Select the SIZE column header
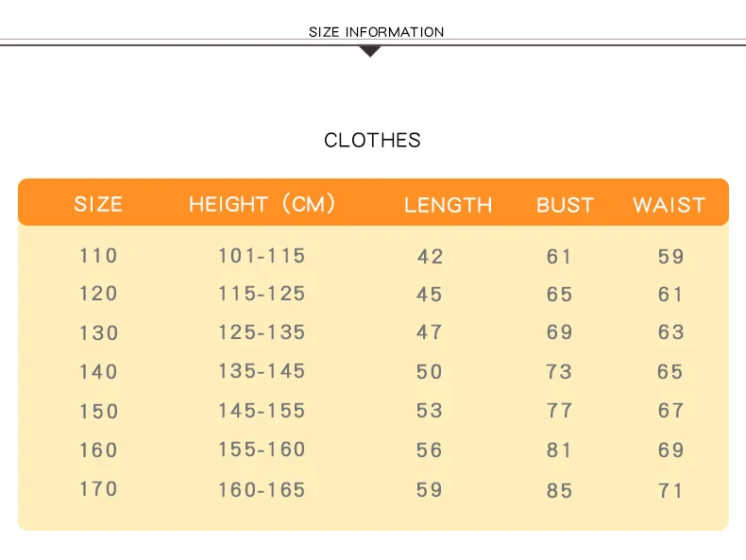Image resolution: width=746 pixels, height=560 pixels. coord(98,204)
